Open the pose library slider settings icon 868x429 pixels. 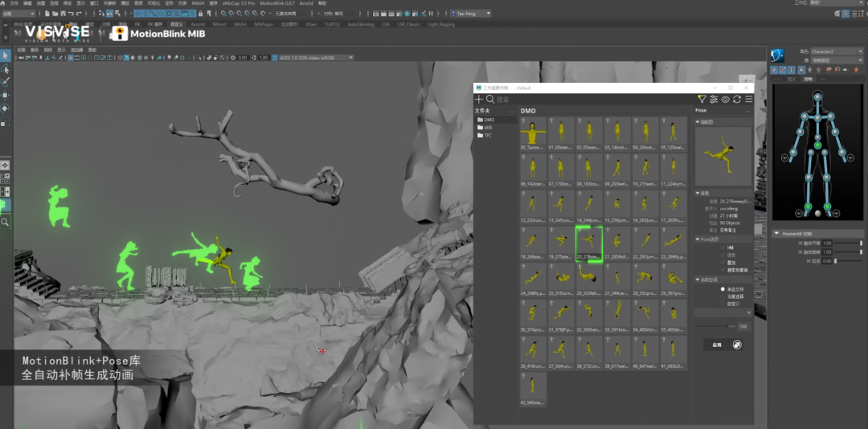point(714,99)
